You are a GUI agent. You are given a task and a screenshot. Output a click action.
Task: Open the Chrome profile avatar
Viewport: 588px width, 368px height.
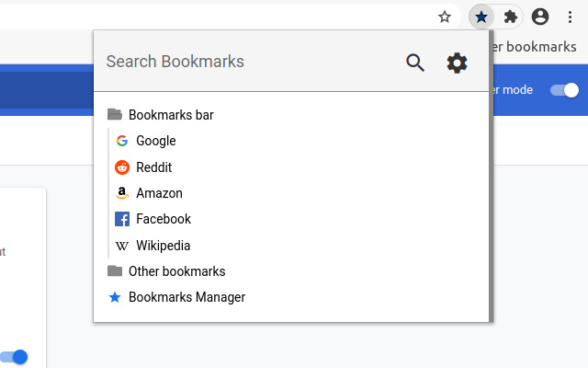(x=540, y=16)
